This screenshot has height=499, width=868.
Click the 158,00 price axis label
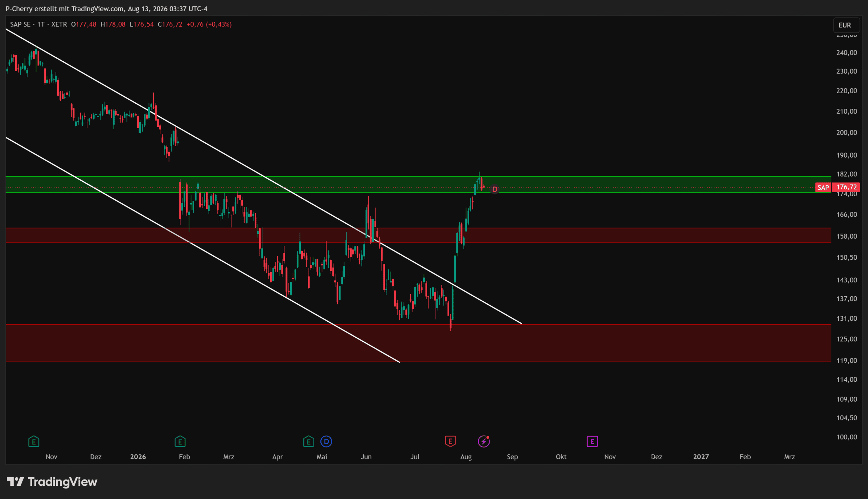point(846,237)
